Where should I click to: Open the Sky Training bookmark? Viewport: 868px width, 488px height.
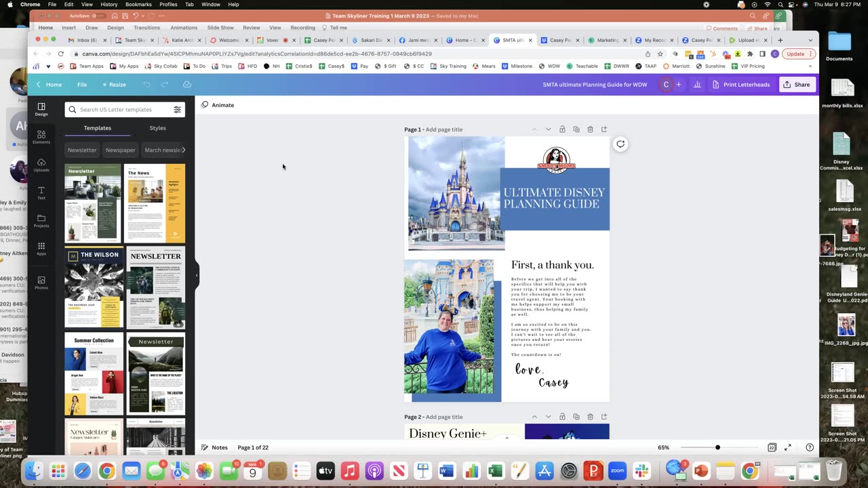click(448, 66)
